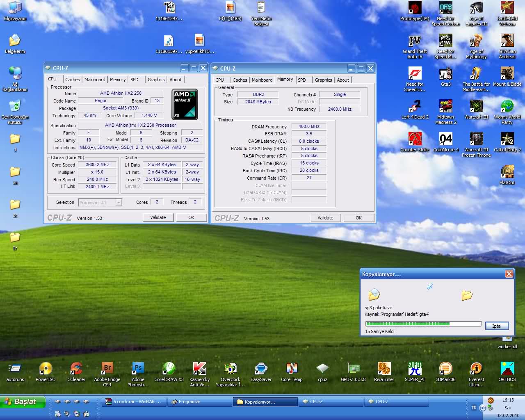This screenshot has width=525, height=420.
Task: Switch to Caches tab in left CPU-Z
Action: [73, 80]
